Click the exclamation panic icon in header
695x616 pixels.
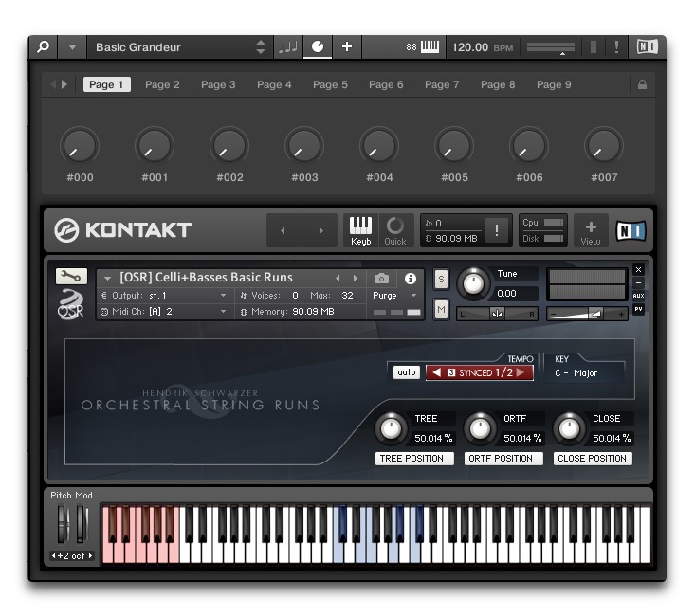click(616, 46)
